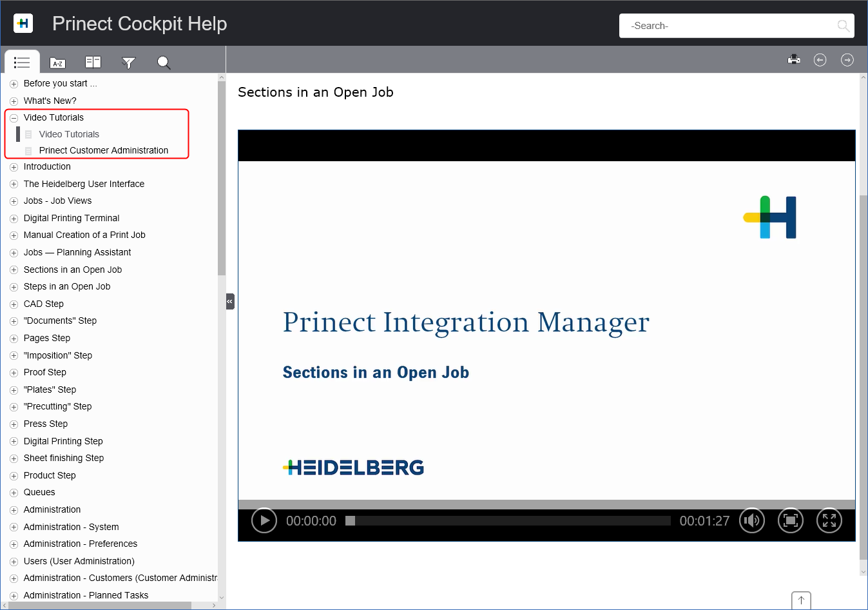This screenshot has height=610, width=868.
Task: Open the search tab in sidebar
Action: tap(164, 63)
